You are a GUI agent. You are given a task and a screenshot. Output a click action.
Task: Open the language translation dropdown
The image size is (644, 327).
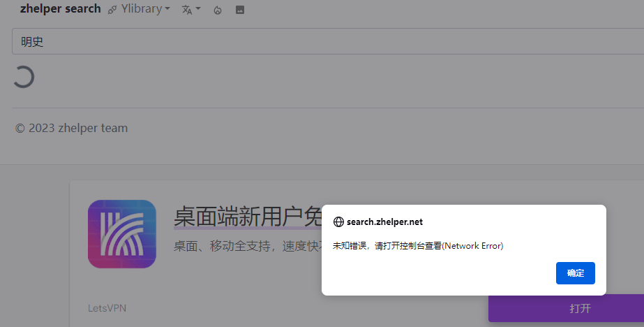click(191, 10)
